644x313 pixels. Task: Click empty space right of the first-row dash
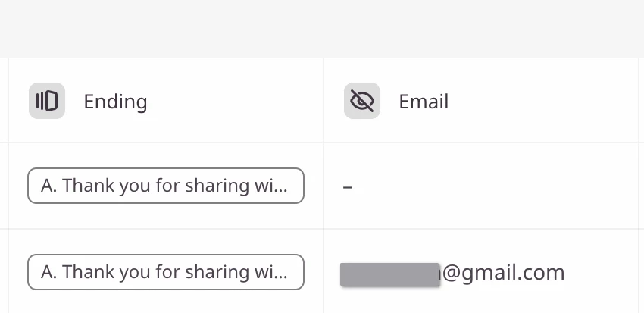pos(493,186)
